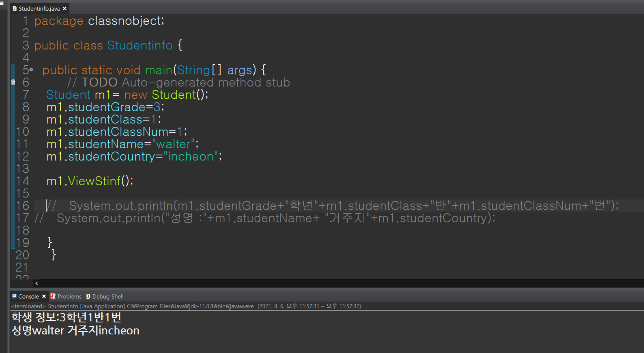644x353 pixels.
Task: Click line number 16 in the gutter
Action: pyautogui.click(x=22, y=206)
